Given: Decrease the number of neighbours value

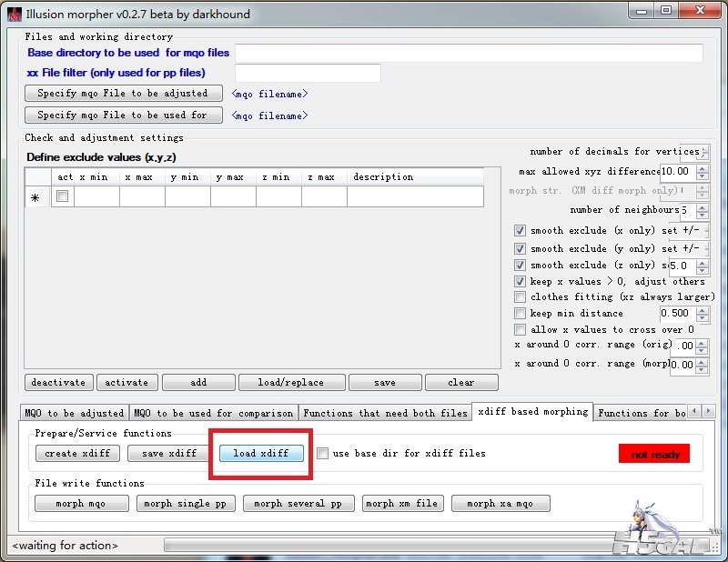Looking at the screenshot, I should pyautogui.click(x=702, y=215).
